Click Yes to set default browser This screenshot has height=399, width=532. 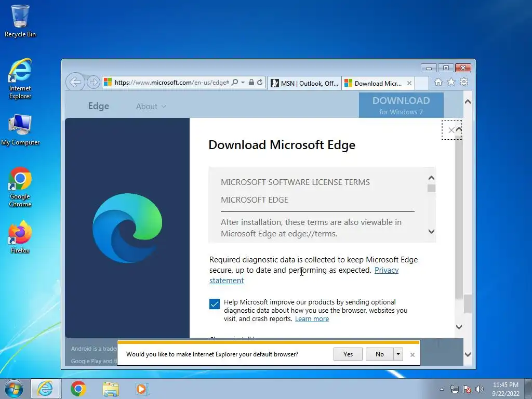click(348, 354)
